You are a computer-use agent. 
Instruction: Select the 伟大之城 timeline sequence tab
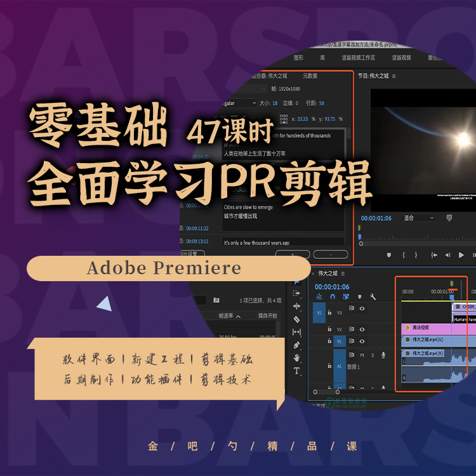point(327,274)
